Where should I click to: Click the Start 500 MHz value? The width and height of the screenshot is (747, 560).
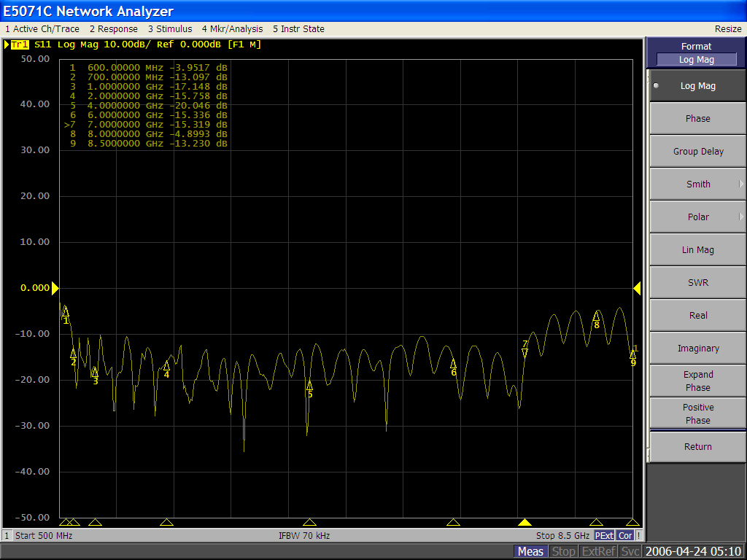coord(44,536)
